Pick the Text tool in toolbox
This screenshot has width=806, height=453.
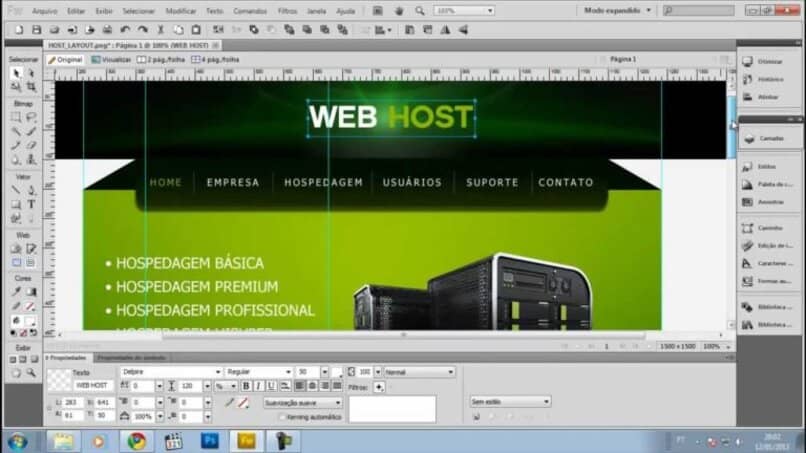pos(31,204)
